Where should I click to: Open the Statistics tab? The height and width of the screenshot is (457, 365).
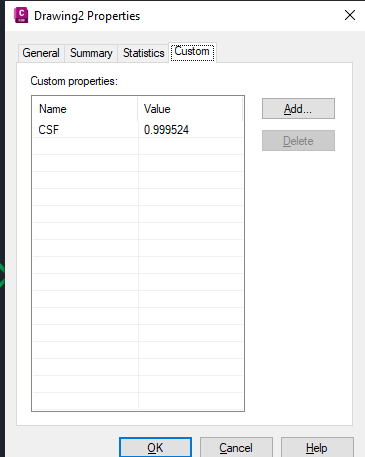coord(143,53)
